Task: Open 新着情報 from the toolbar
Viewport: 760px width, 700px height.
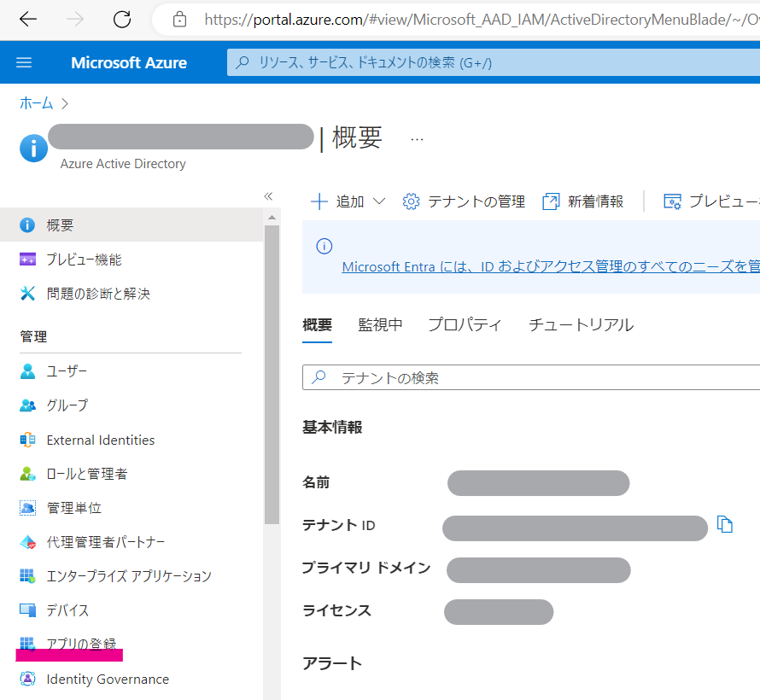Action: 583,201
